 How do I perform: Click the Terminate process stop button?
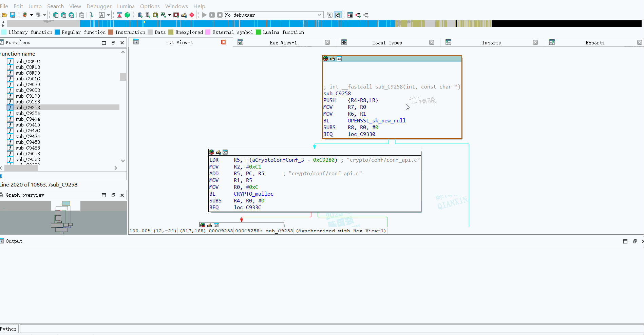[220, 15]
